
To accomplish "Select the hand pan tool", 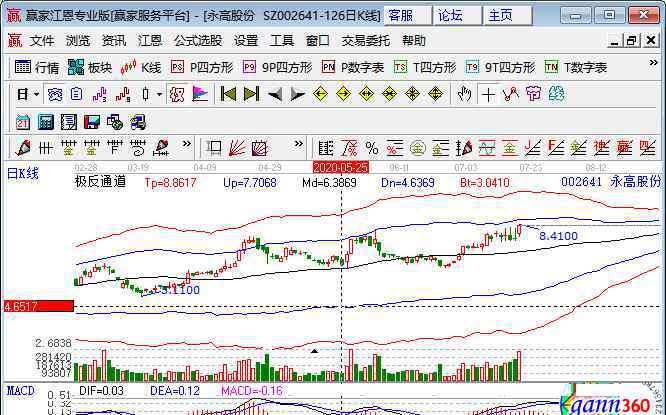I will coord(464,94).
